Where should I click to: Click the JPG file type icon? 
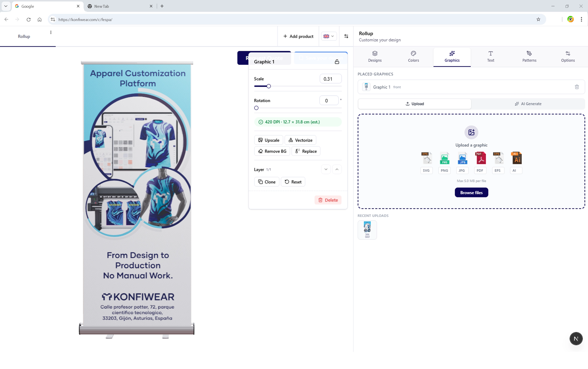pyautogui.click(x=462, y=158)
